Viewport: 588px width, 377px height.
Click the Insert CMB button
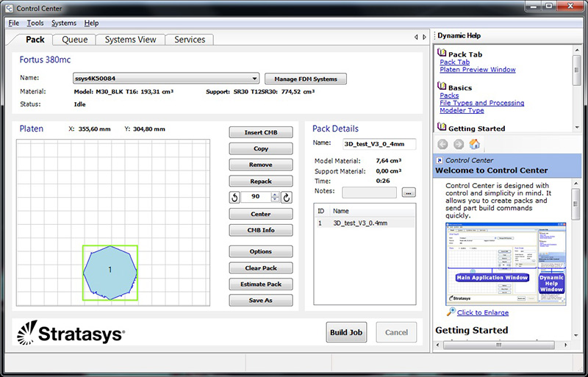tap(261, 132)
